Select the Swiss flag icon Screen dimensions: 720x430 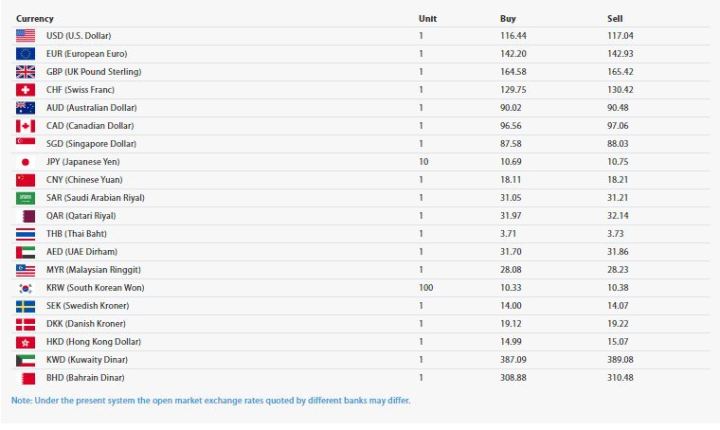[x=25, y=90]
